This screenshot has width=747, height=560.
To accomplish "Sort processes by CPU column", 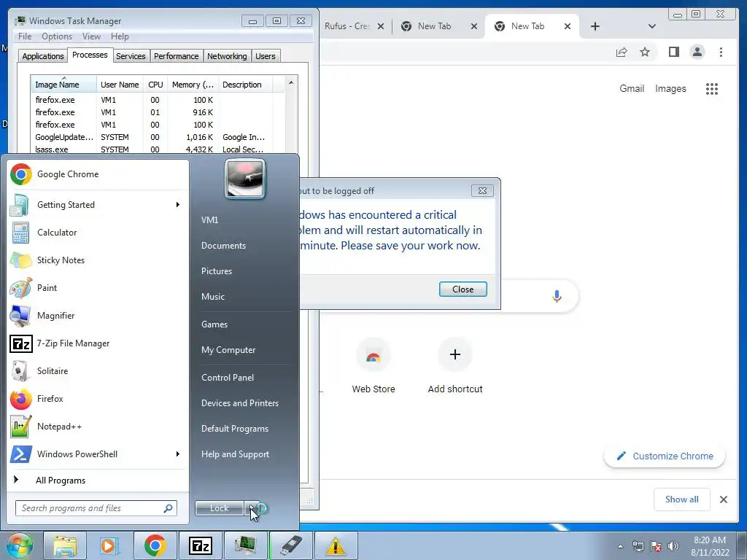I will (155, 85).
